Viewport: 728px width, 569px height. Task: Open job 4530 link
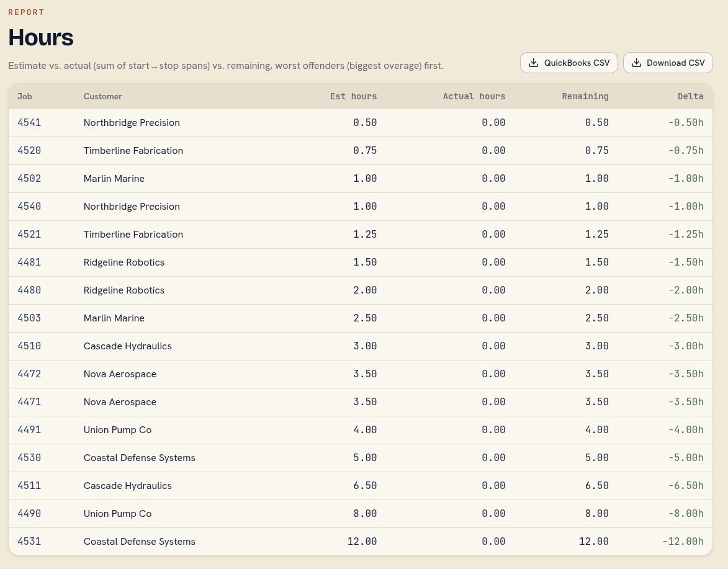pyautogui.click(x=29, y=457)
